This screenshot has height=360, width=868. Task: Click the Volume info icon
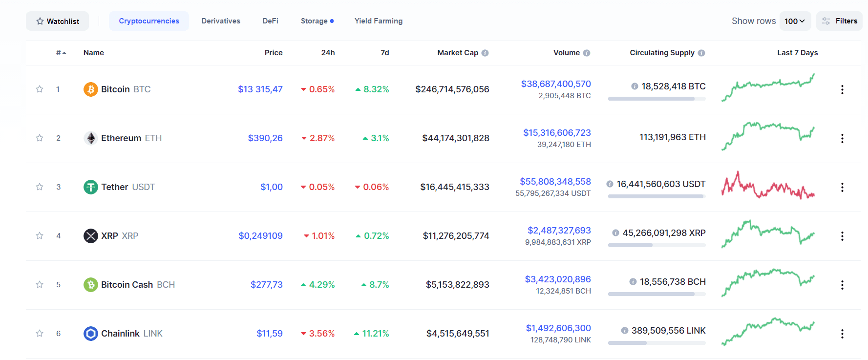click(587, 53)
